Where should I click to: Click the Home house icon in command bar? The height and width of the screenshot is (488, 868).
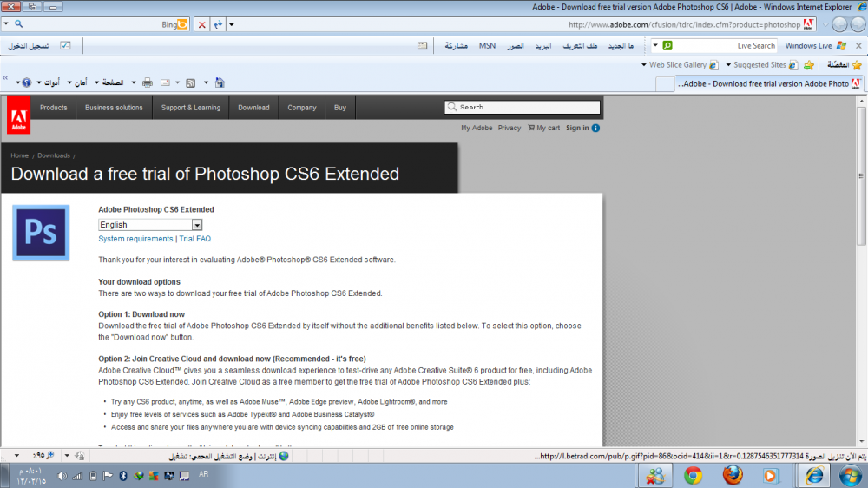click(220, 82)
